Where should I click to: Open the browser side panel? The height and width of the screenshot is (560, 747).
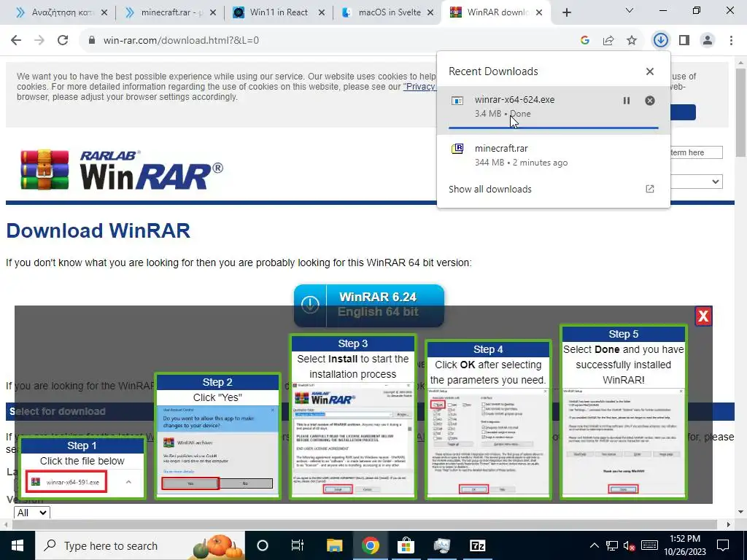(684, 41)
